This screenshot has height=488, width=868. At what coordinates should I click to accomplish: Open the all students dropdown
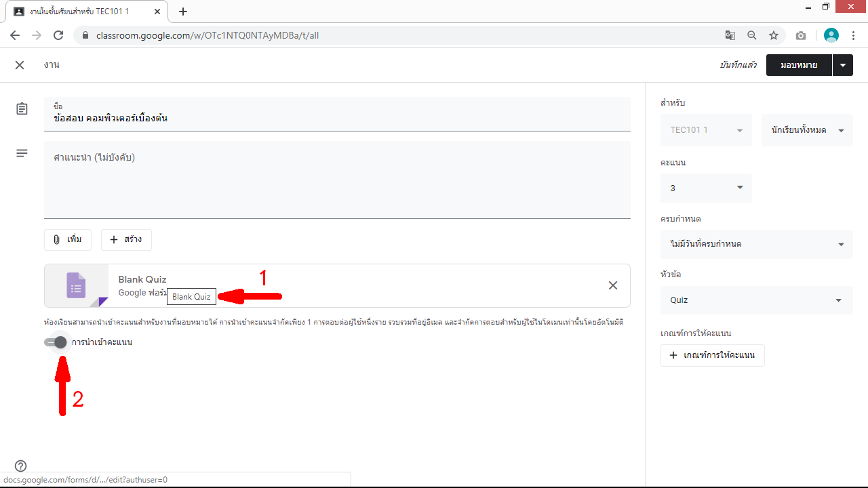tap(807, 130)
